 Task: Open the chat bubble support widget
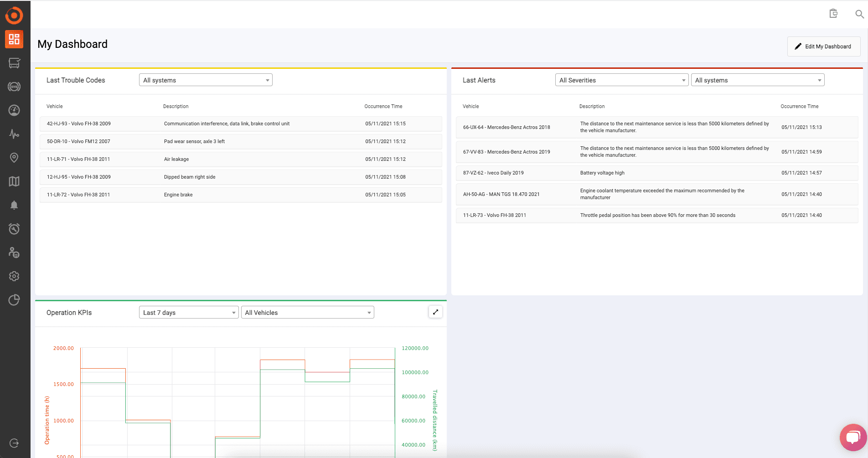[853, 437]
